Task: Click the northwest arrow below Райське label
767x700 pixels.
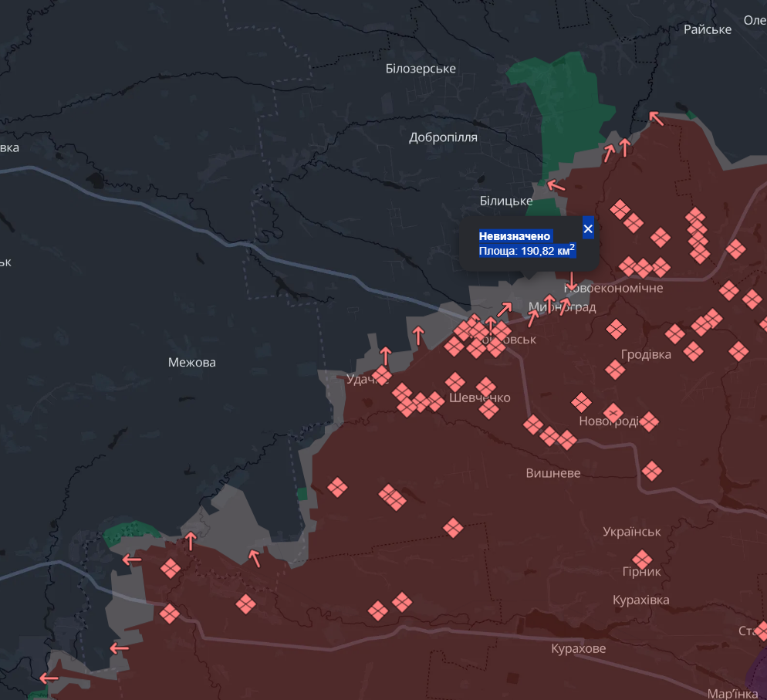Action: pos(656,118)
